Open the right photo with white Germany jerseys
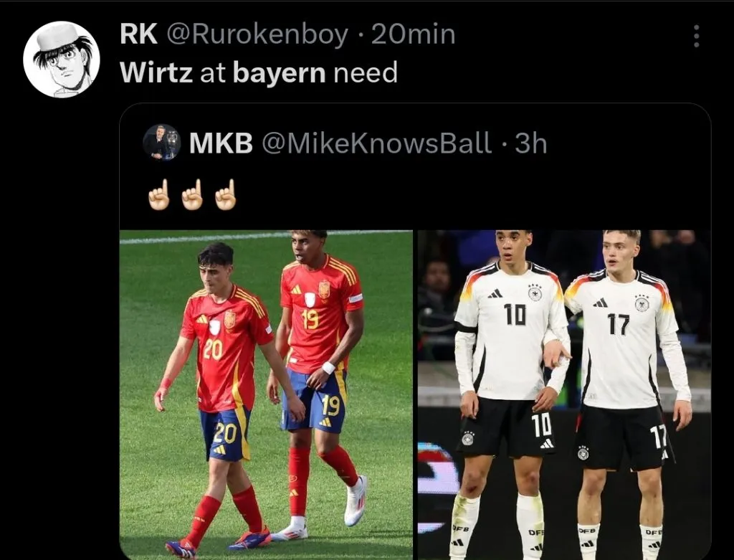 pos(563,394)
